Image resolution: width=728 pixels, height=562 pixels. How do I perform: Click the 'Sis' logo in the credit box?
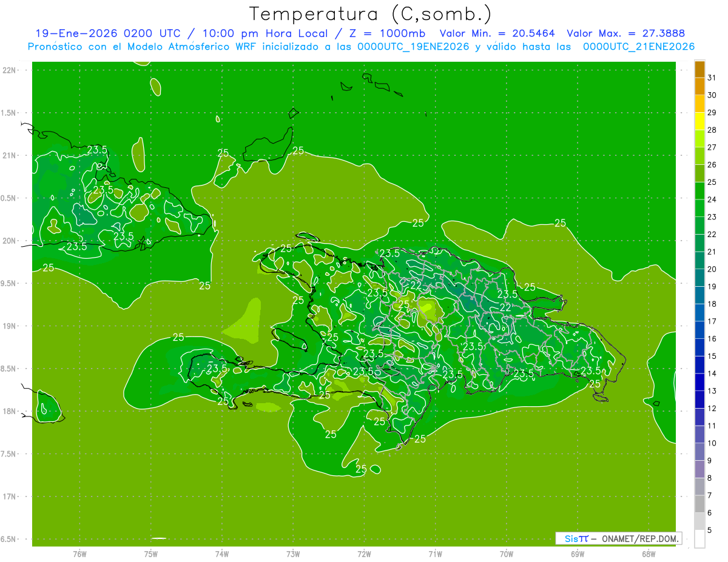point(570,538)
